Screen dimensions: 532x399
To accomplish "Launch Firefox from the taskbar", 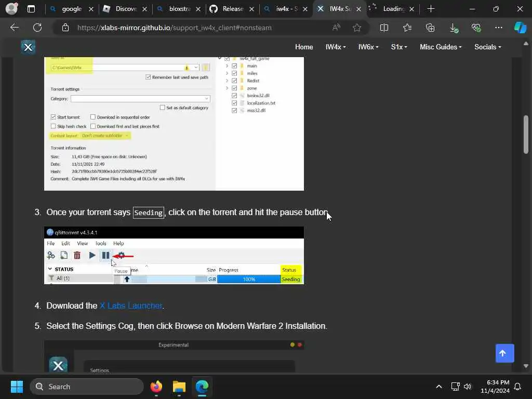I will [x=156, y=387].
